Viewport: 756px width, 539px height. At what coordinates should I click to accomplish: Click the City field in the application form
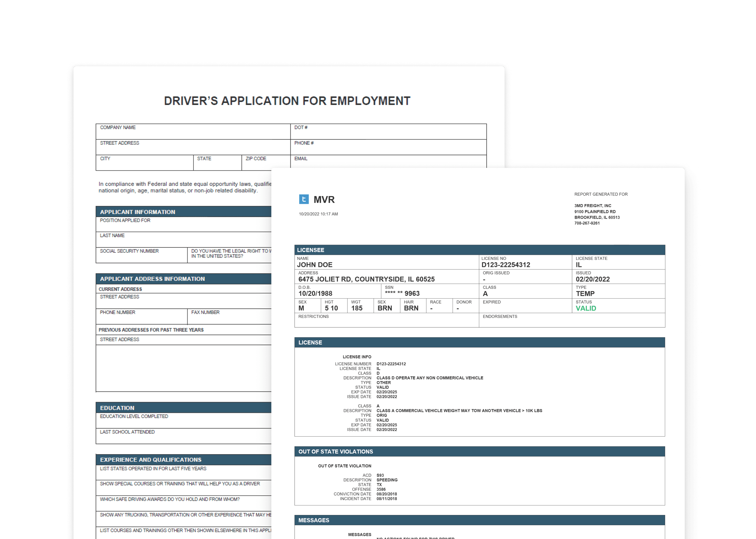[145, 163]
